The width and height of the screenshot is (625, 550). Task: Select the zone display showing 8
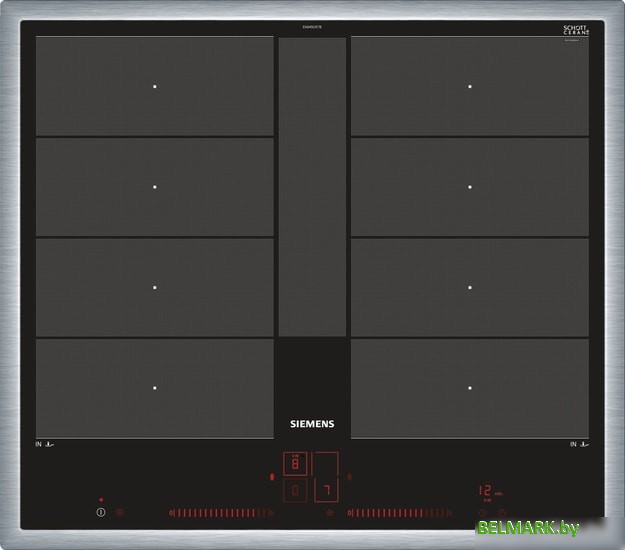(295, 464)
